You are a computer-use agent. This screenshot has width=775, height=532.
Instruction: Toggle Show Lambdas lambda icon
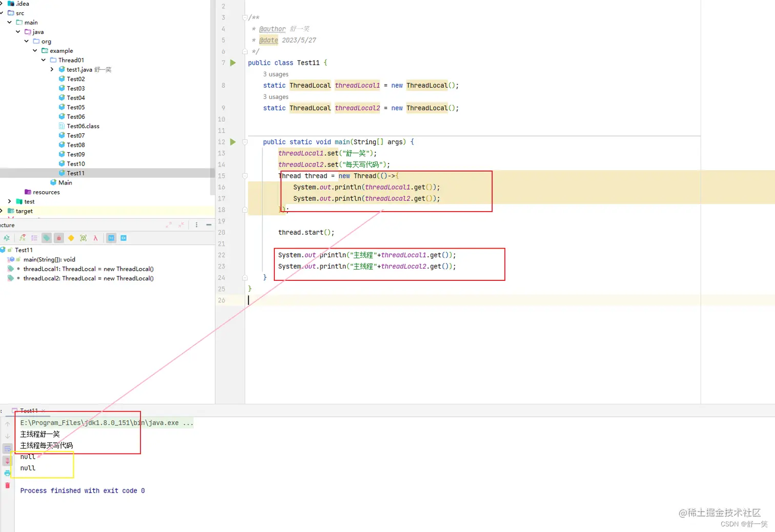tap(95, 238)
